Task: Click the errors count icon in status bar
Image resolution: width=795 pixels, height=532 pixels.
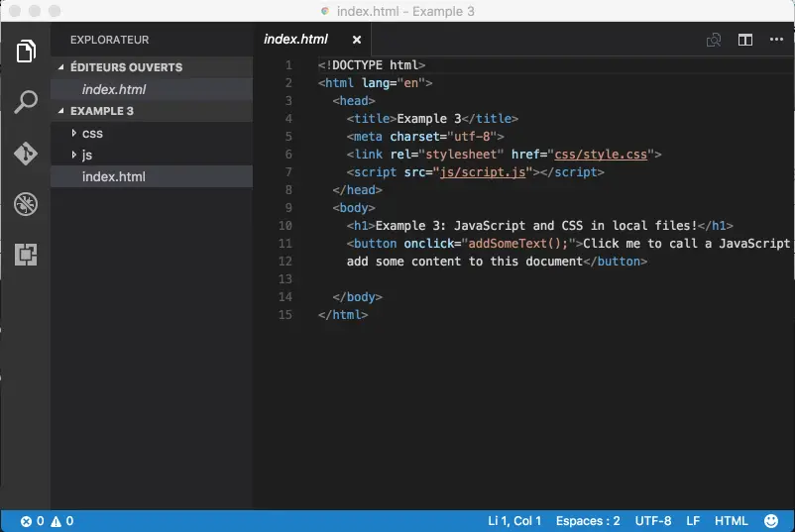Action: pyautogui.click(x=27, y=521)
